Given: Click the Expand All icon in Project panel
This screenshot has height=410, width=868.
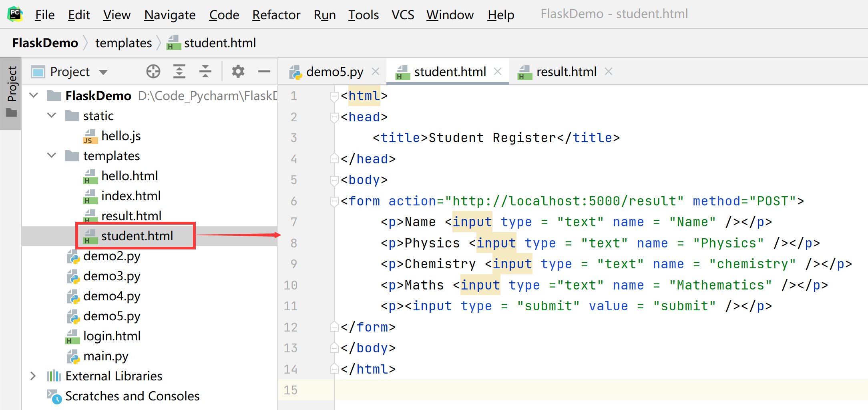Looking at the screenshot, I should (179, 72).
